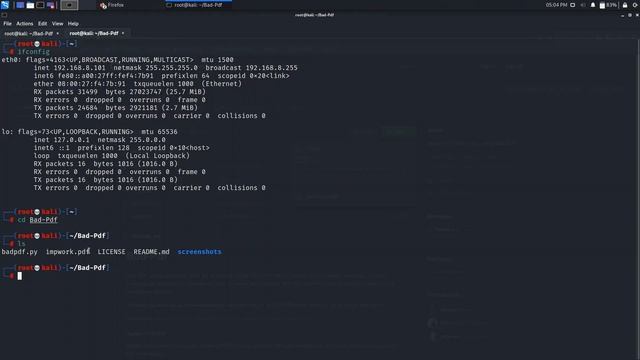This screenshot has height=360, width=640.
Task: Open the File menu
Action: [7, 24]
